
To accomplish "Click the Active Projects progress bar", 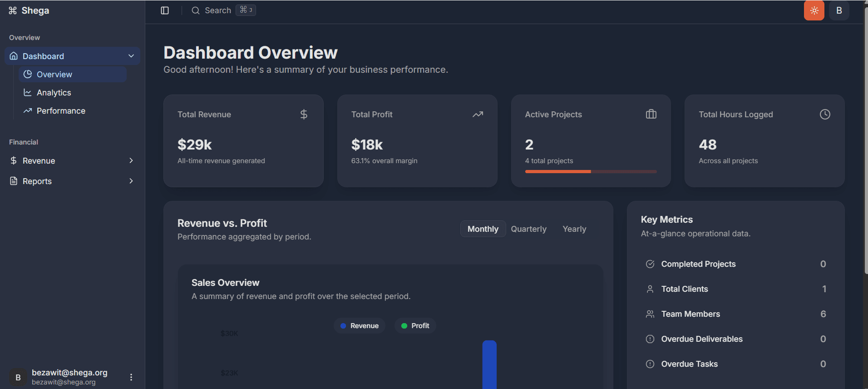I will (x=591, y=171).
